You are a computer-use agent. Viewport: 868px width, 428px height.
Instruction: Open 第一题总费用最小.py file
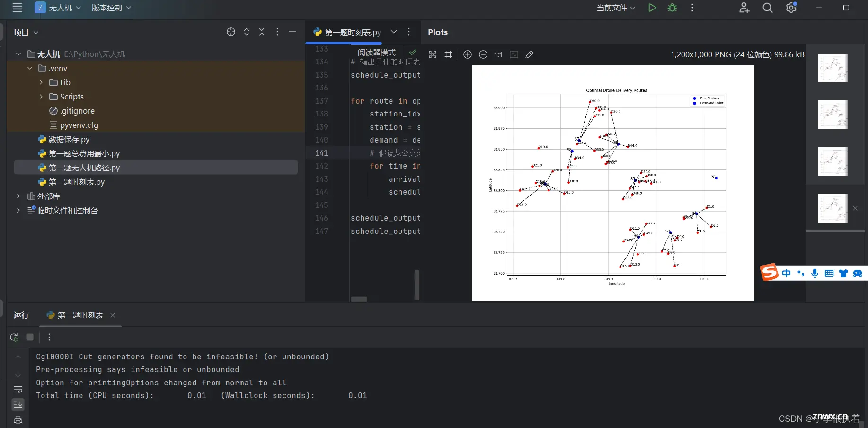tap(79, 153)
